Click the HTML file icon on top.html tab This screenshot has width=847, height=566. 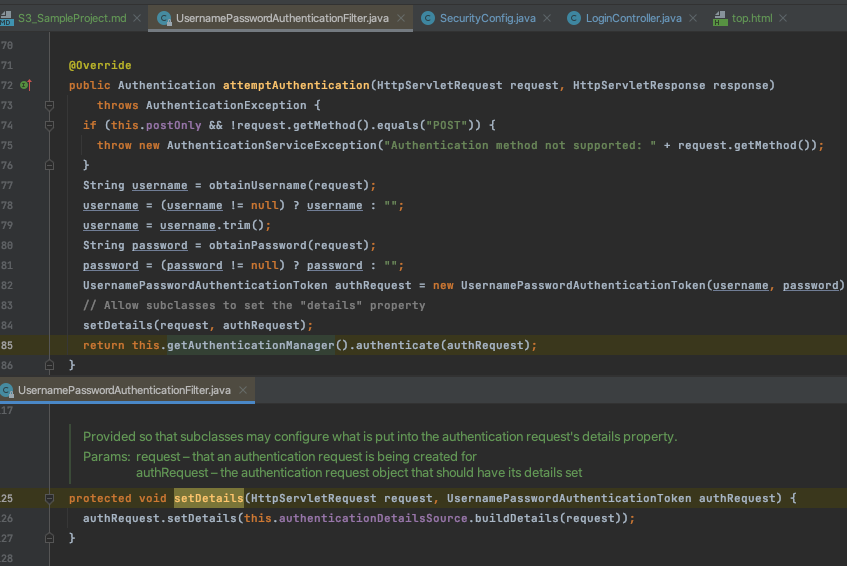click(x=720, y=19)
